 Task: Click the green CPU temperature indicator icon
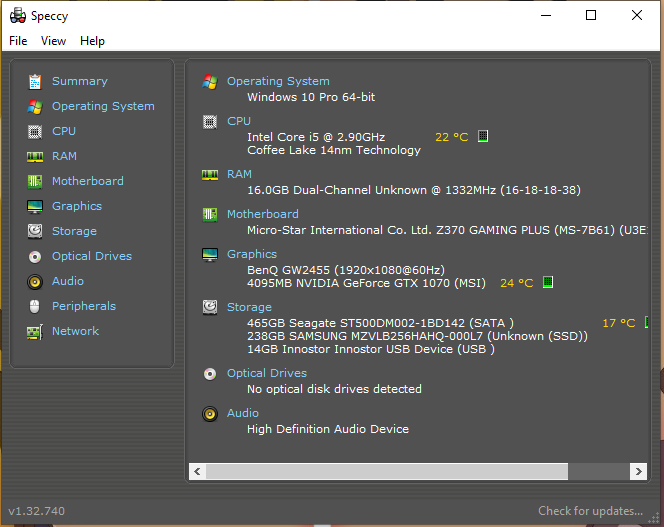tap(483, 136)
